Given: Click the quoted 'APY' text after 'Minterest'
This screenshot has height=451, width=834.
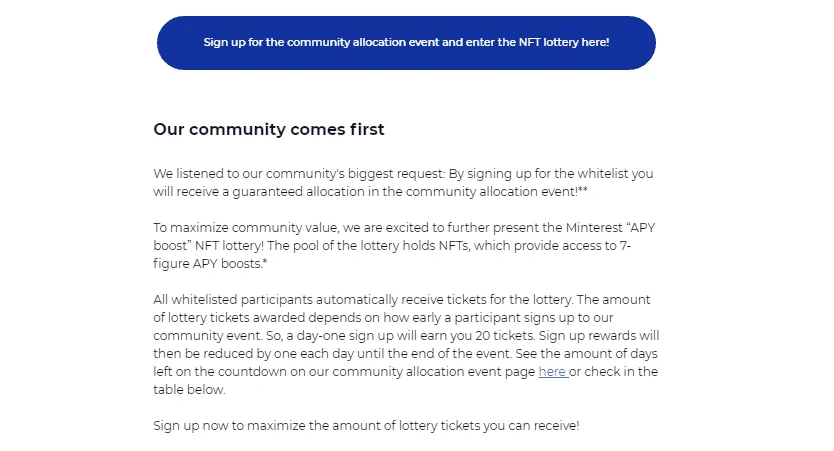Looking at the screenshot, I should coord(641,228).
